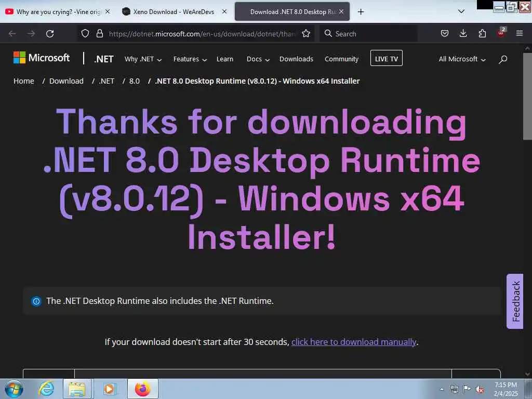Show hidden tray icons arrow
This screenshot has width=532, height=399.
[x=442, y=389]
